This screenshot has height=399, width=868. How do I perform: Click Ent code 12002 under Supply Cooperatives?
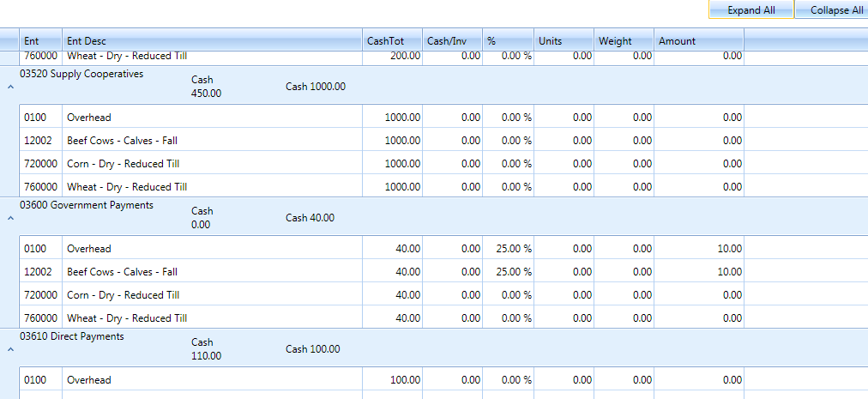click(41, 140)
